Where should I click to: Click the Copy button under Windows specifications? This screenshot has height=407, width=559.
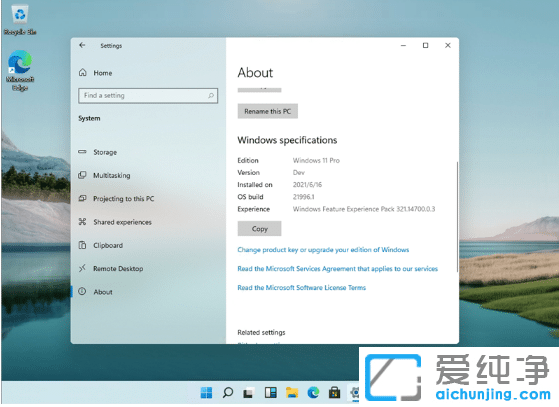[260, 229]
